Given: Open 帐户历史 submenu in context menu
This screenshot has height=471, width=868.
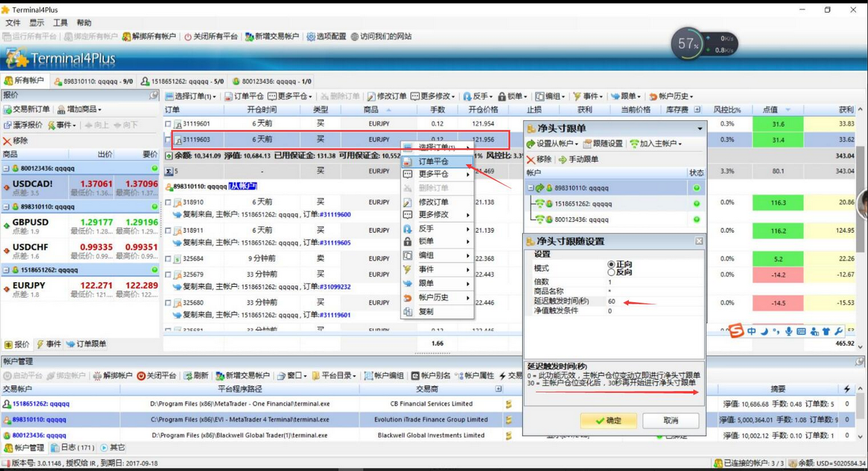Looking at the screenshot, I should 436,298.
